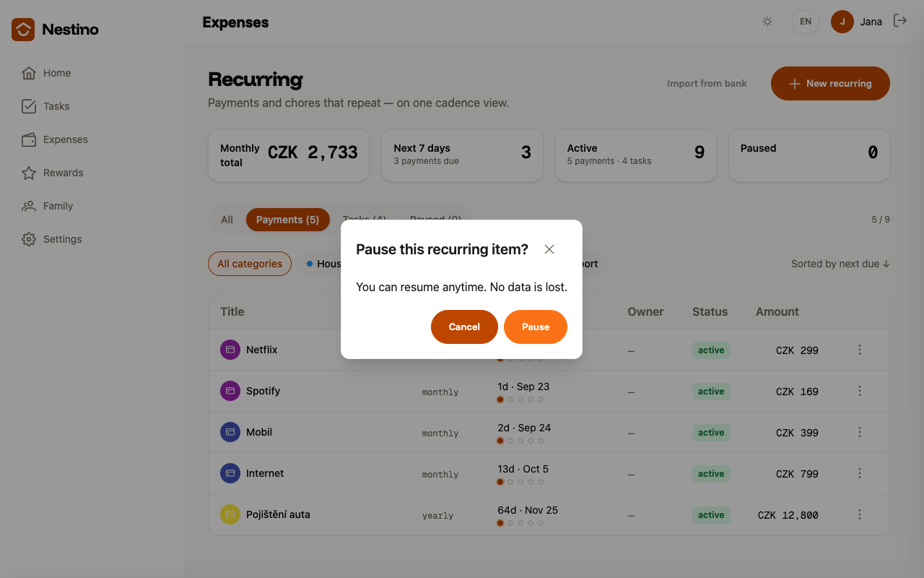Open the Next 7 days summary card
Screen dimensions: 924x578
pos(462,155)
